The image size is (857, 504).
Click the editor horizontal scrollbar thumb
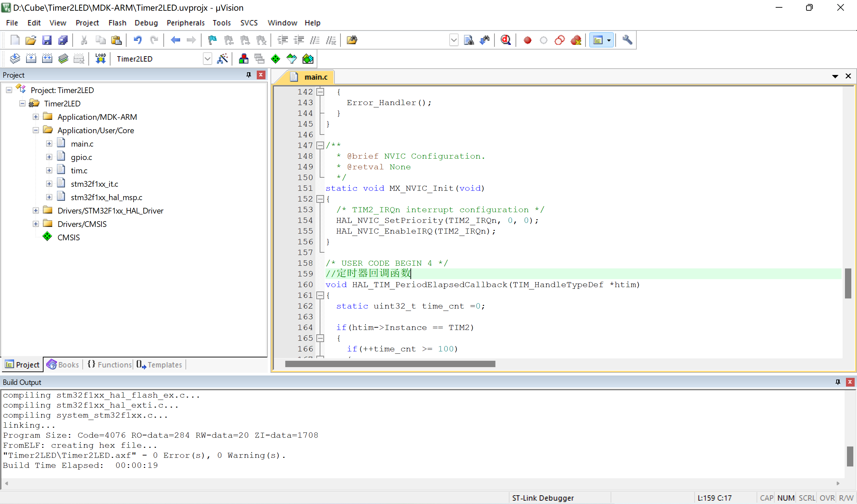pyautogui.click(x=390, y=364)
